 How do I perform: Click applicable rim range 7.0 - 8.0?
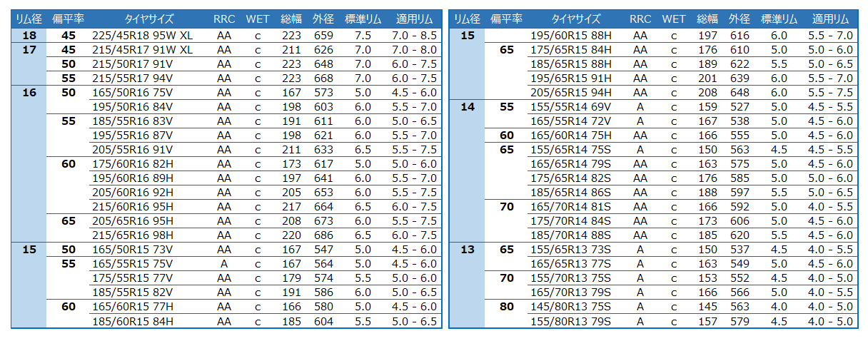[414, 49]
